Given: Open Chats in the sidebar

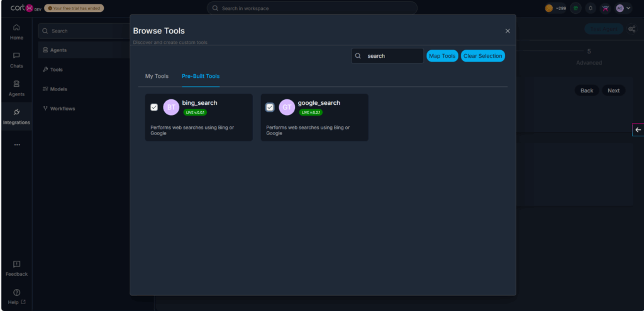Looking at the screenshot, I should click(x=16, y=60).
